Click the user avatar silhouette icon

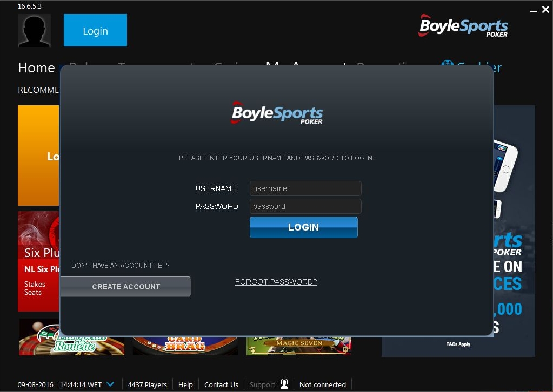[x=34, y=30]
